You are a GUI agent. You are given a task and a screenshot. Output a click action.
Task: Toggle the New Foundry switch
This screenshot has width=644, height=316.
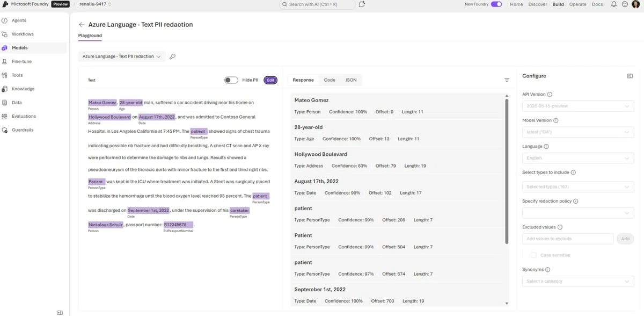[496, 4]
